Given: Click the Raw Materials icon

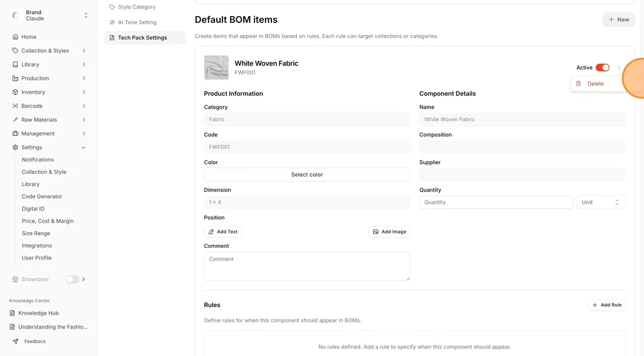Looking at the screenshot, I should [x=15, y=120].
